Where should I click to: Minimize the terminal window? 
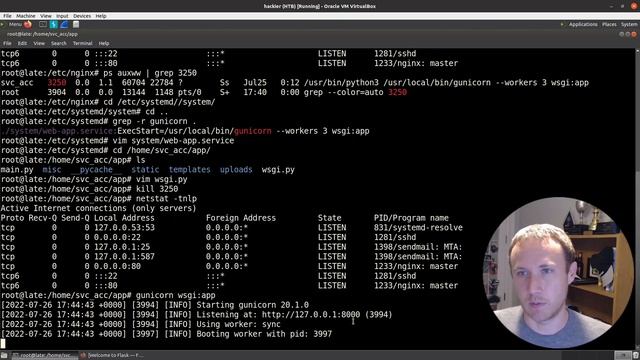pyautogui.click(x=622, y=34)
